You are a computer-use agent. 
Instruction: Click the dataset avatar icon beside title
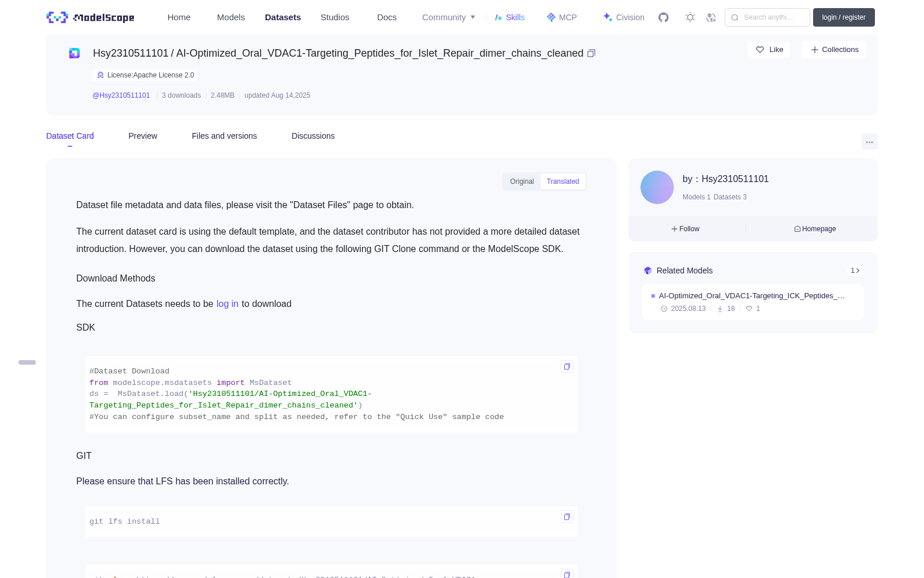74,53
